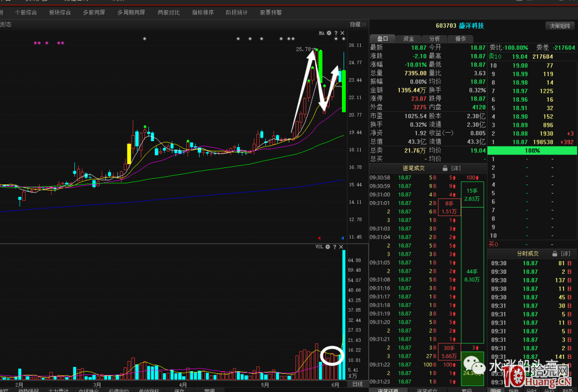Click 金额 value 1395.44万

tap(412, 90)
